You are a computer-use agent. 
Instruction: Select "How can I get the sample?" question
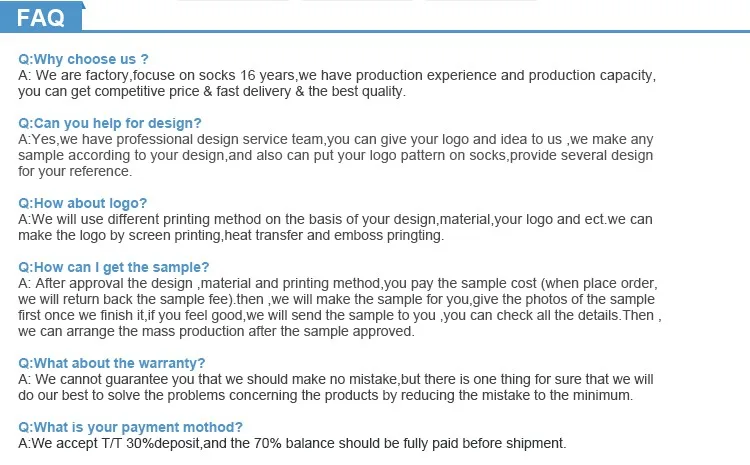click(114, 267)
